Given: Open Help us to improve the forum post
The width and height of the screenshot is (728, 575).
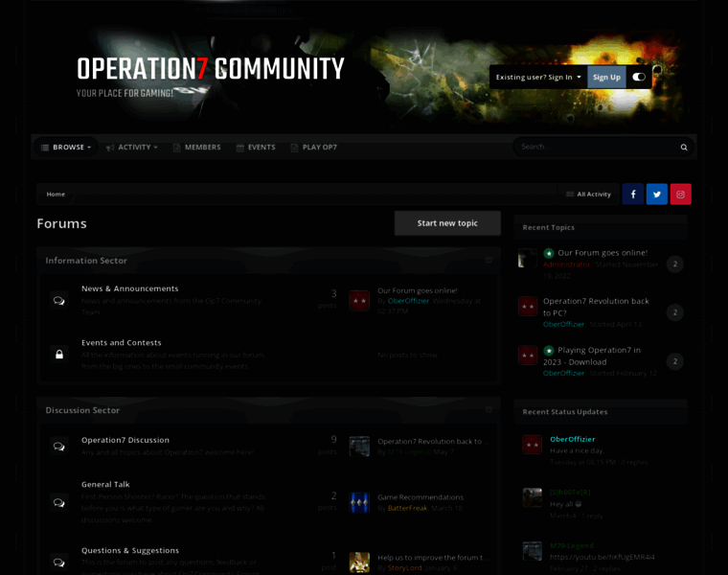Looking at the screenshot, I should click(x=433, y=558).
